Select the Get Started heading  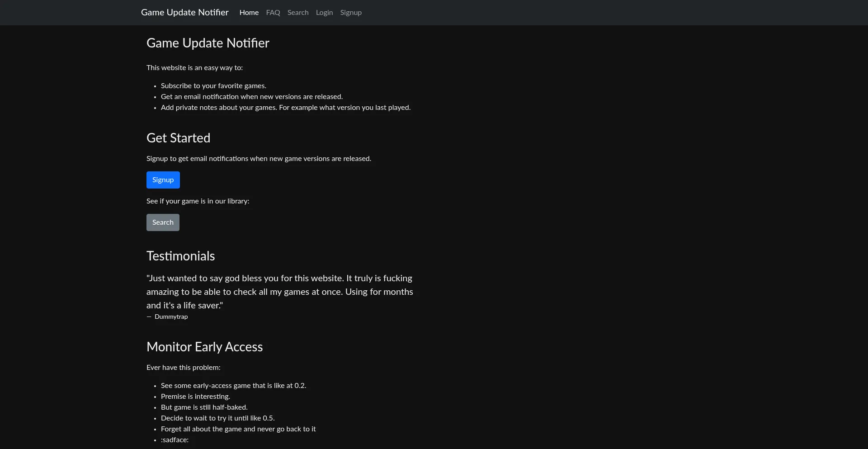click(x=178, y=138)
